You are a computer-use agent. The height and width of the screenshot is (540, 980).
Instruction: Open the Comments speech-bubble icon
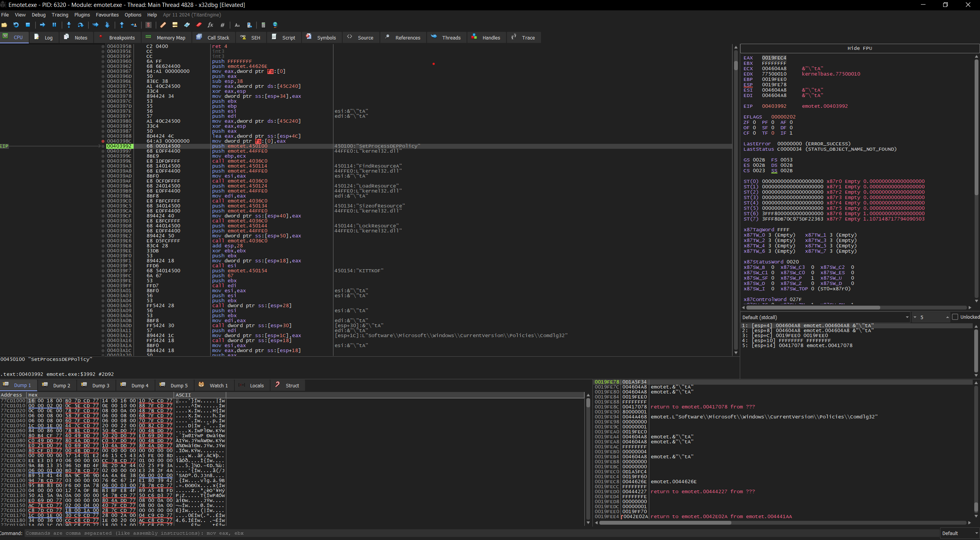click(x=175, y=25)
